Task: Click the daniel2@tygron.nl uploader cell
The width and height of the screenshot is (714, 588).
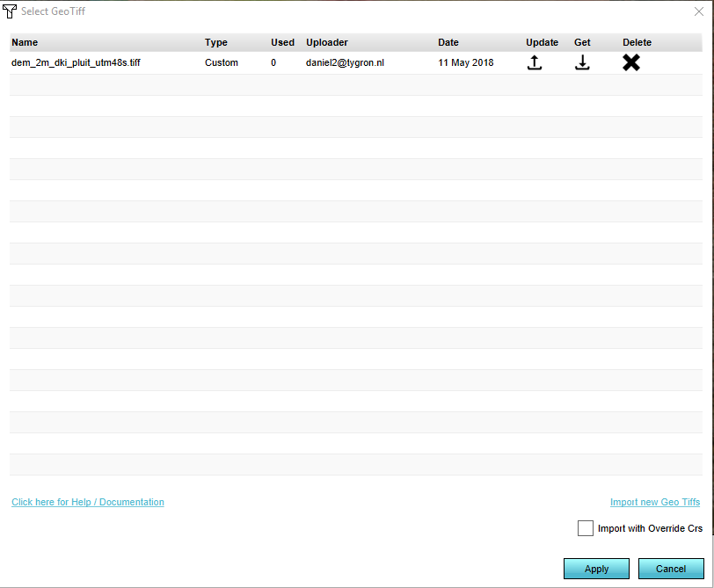Action: (x=345, y=63)
